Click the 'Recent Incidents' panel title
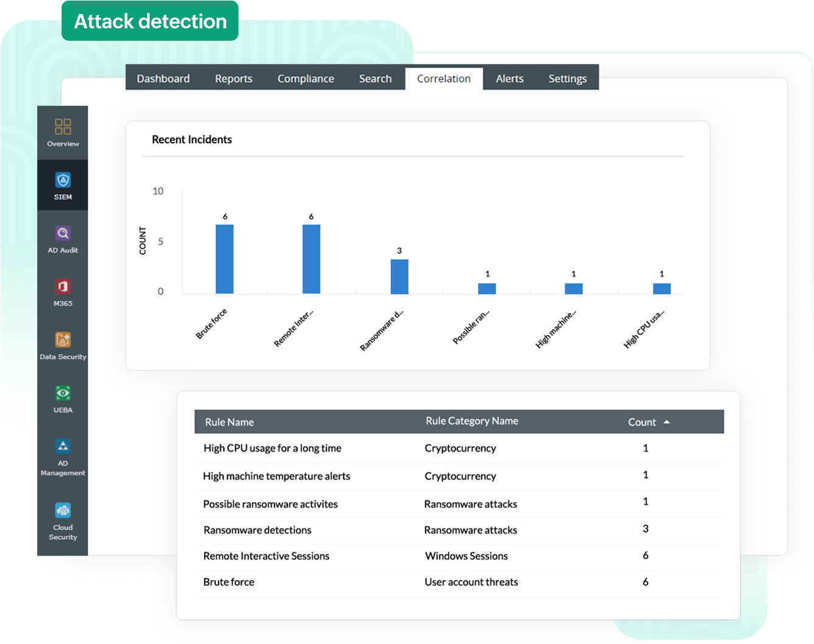Screen dimensions: 814x644 [x=192, y=140]
